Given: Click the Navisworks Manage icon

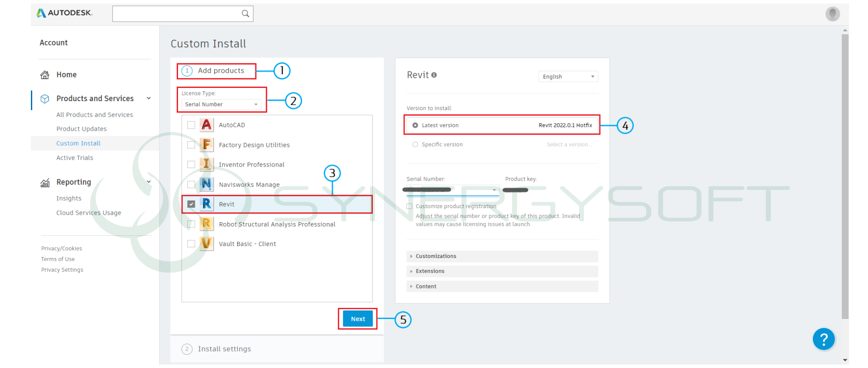Looking at the screenshot, I should coord(206,184).
